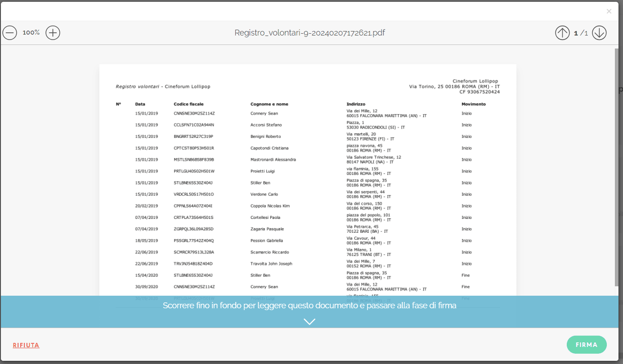The image size is (623, 364).
Task: Click the Cognome e nome column header
Action: coord(269,104)
